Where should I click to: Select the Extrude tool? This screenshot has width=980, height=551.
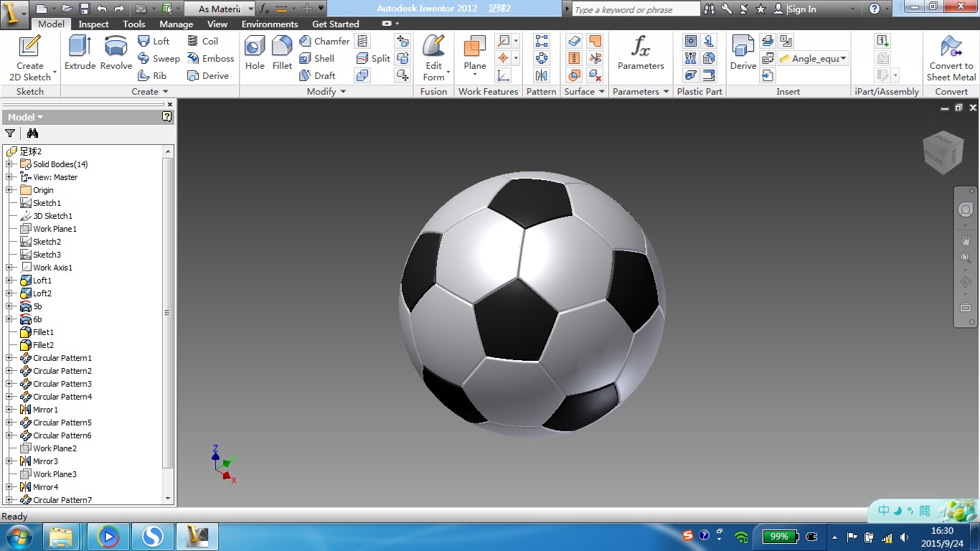point(80,53)
